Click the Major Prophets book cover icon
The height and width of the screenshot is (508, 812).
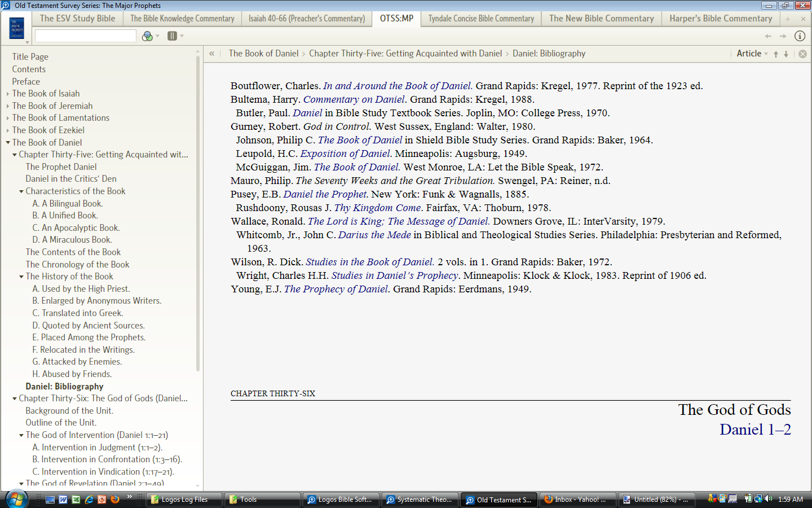[17, 28]
